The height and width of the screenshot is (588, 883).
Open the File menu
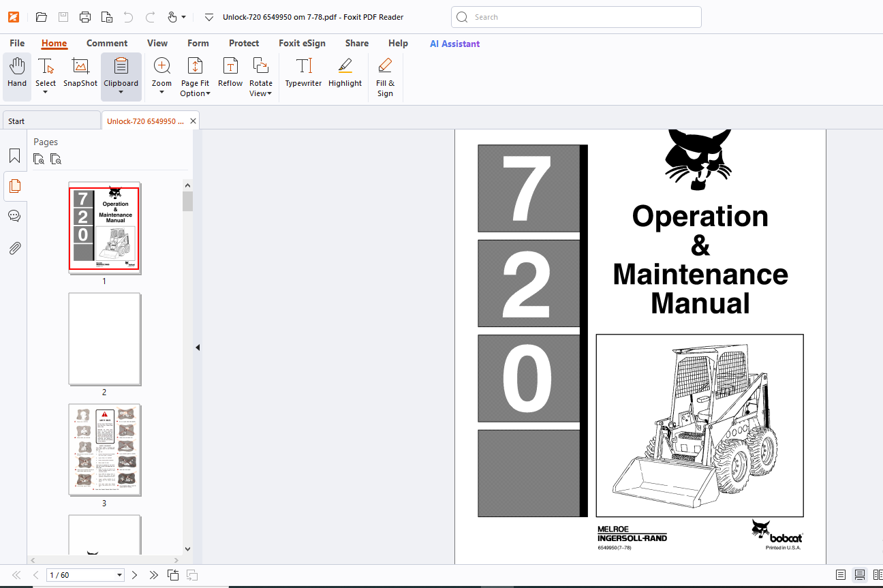click(17, 43)
